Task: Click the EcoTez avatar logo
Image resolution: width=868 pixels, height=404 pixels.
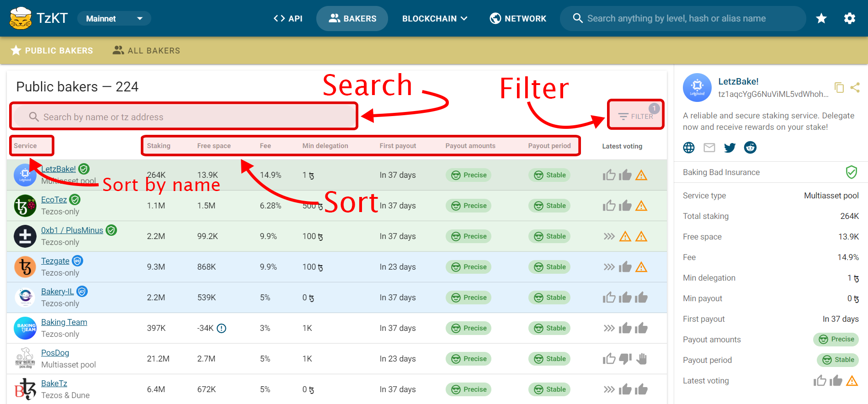Action: 25,206
